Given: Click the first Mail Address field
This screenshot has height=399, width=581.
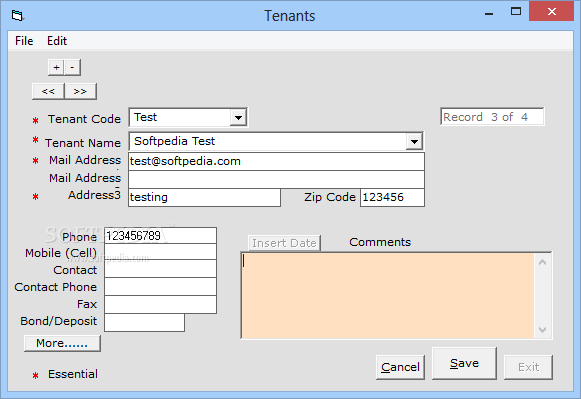Looking at the screenshot, I should pos(276,161).
